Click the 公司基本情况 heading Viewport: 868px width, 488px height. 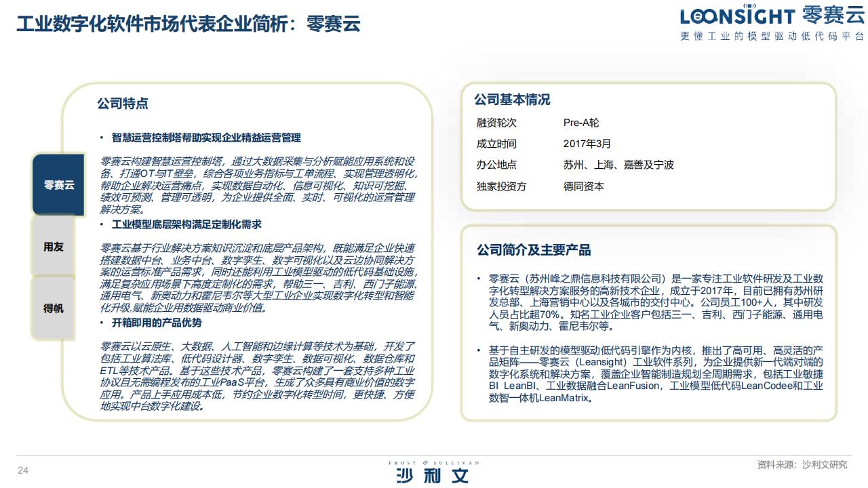click(512, 100)
